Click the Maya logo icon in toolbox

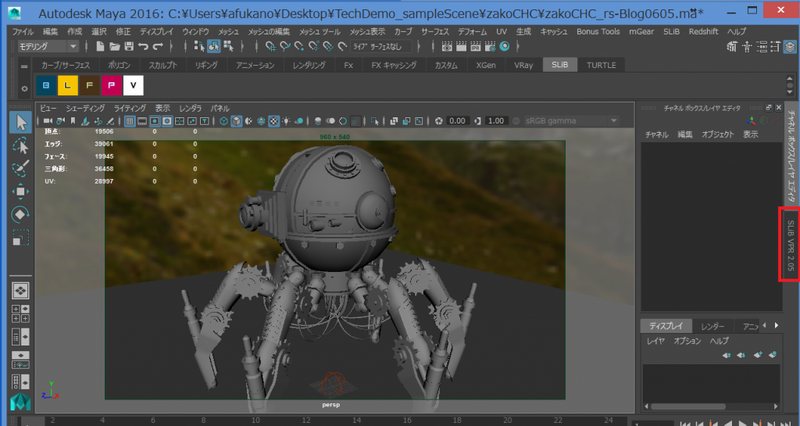click(20, 402)
